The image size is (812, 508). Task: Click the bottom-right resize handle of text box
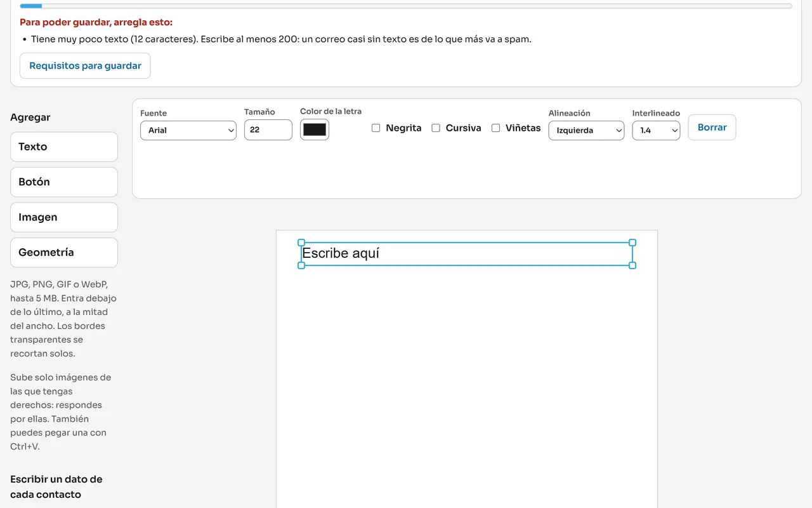[x=632, y=265]
